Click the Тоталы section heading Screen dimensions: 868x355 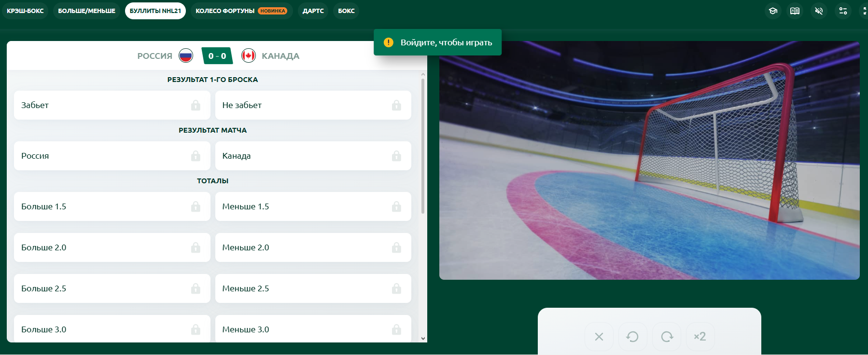tap(212, 181)
